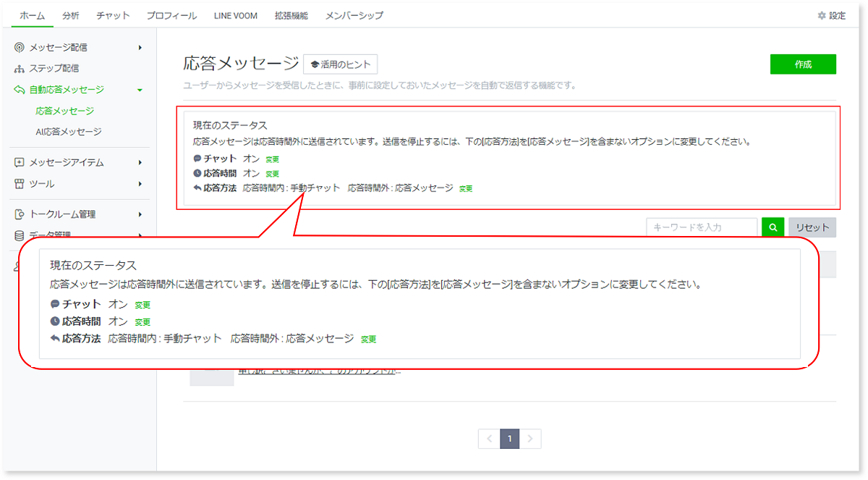This screenshot has height=480, width=868.
Task: Go to page 1 in pagination
Action: [x=509, y=439]
